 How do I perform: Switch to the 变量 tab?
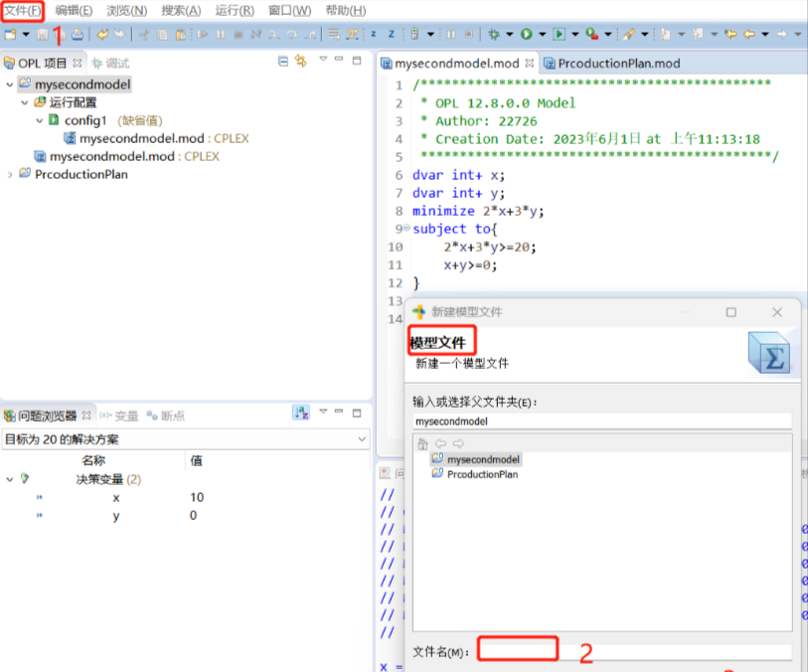[119, 416]
